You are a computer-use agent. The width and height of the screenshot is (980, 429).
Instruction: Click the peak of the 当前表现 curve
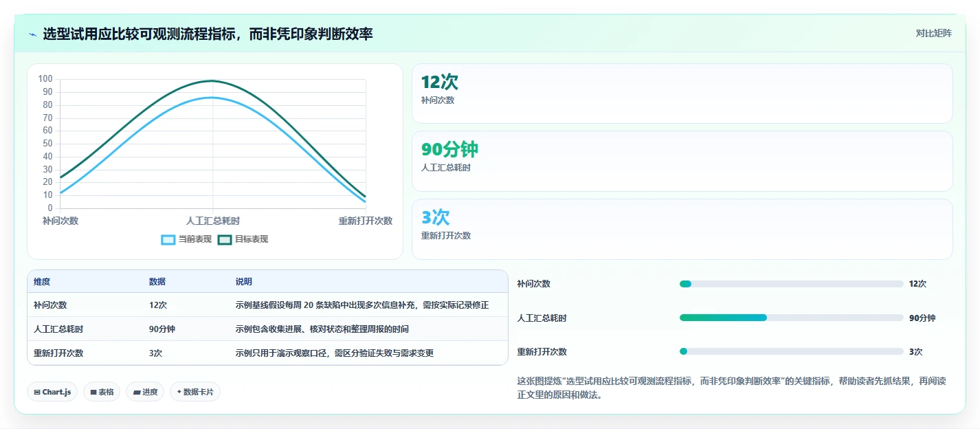tap(213, 98)
